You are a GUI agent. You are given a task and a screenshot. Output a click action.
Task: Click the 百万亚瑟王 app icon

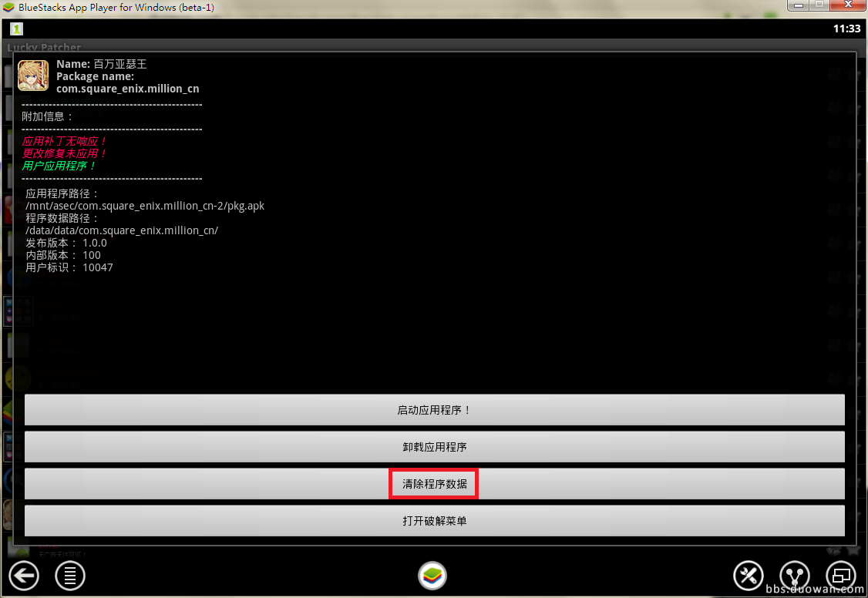(33, 76)
